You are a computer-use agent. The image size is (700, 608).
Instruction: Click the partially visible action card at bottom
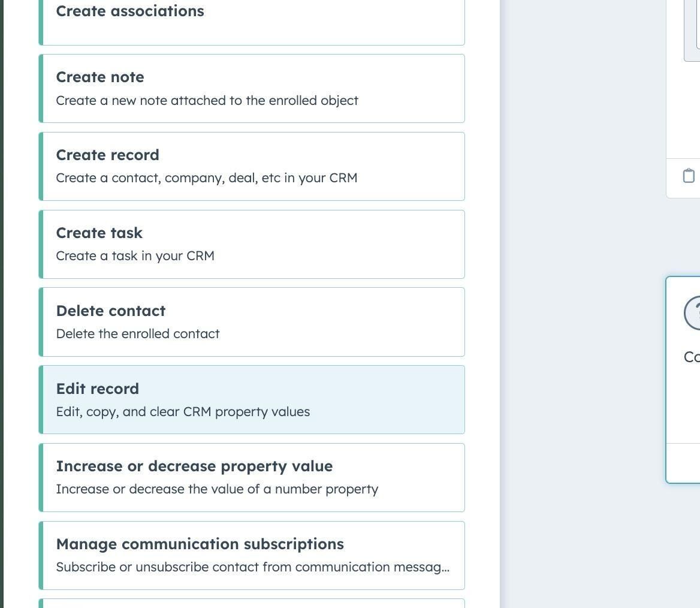(252, 603)
